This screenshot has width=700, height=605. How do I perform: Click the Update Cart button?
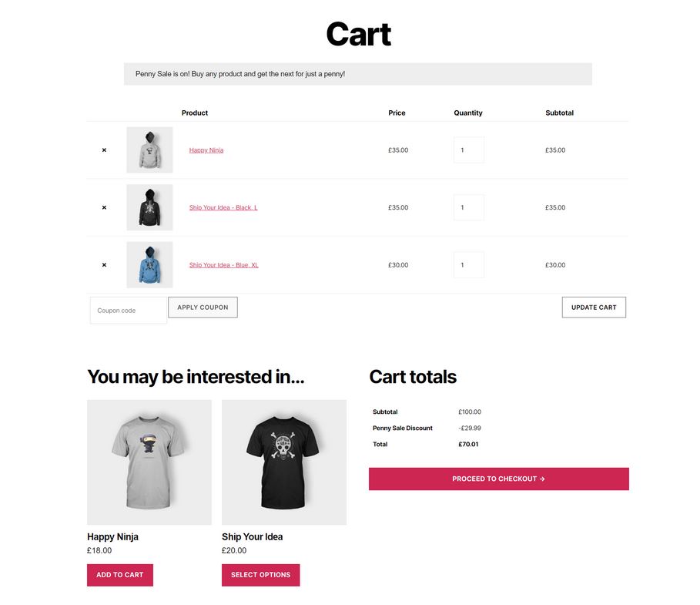(594, 308)
